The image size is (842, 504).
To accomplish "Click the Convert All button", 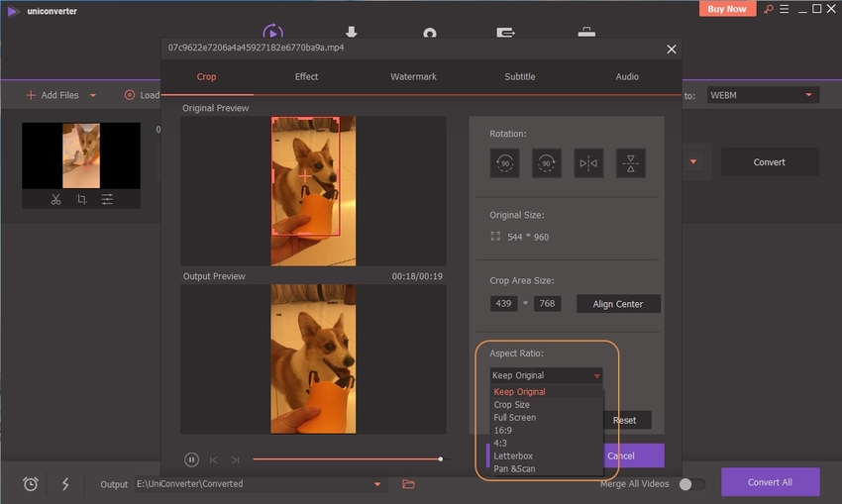I will pos(770,482).
